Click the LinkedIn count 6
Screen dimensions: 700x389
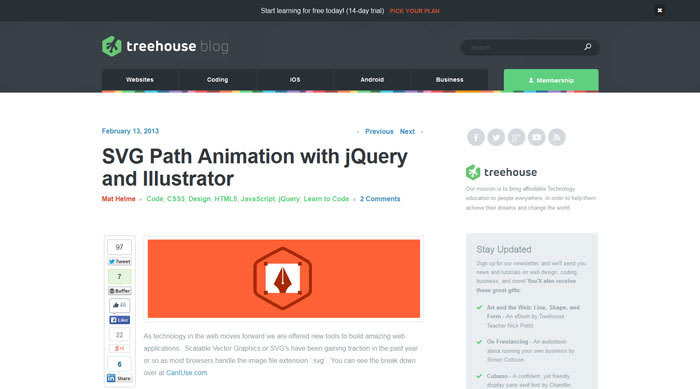click(119, 364)
